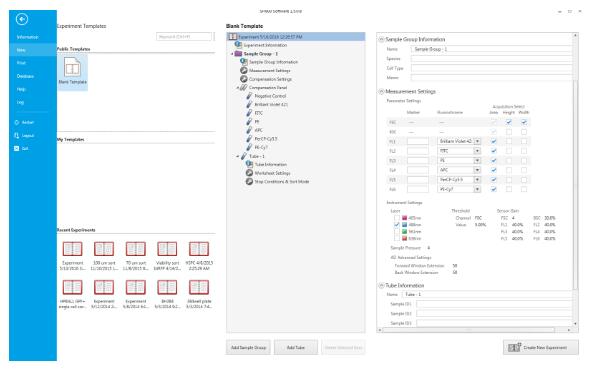The height and width of the screenshot is (371, 601).
Task: Select the Tube - 1 icon
Action: click(x=244, y=156)
